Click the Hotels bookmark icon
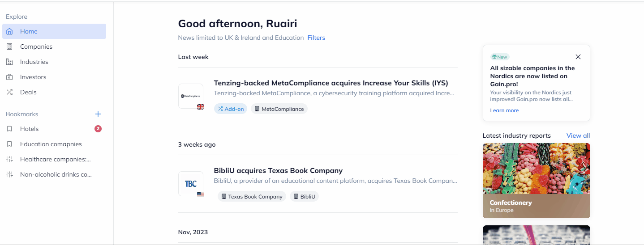The image size is (644, 245). 9,129
